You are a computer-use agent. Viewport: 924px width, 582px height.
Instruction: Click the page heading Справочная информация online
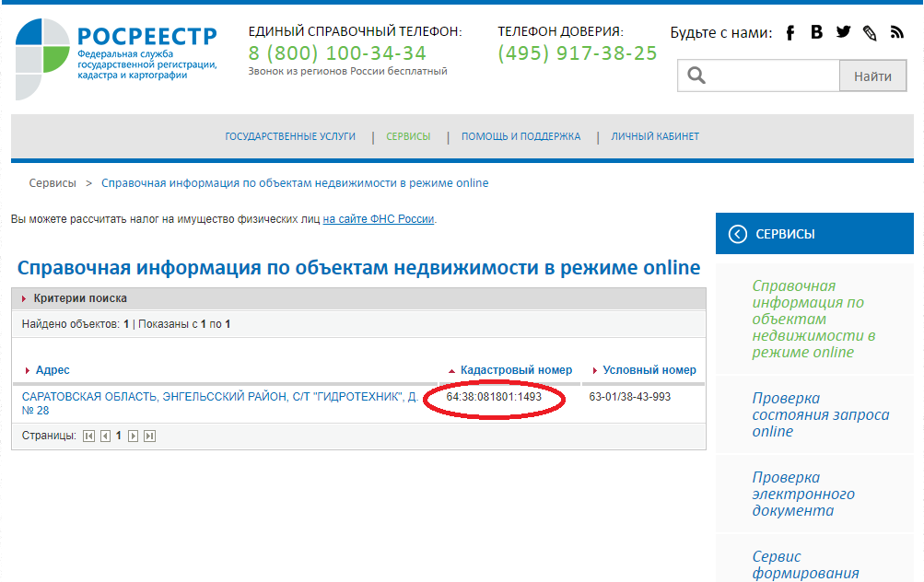358,268
